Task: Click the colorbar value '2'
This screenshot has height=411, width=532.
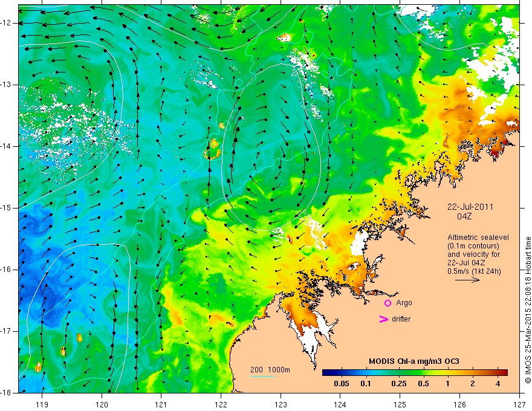Action: click(473, 384)
